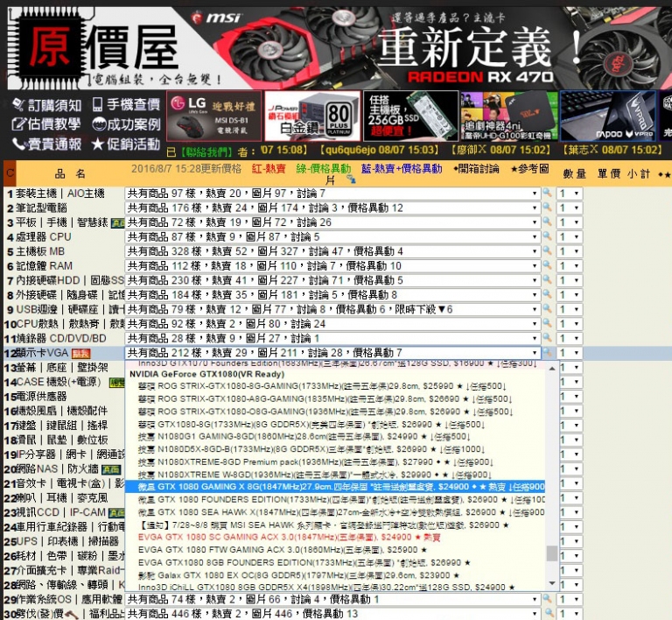Open the LG MSI DS-B1 mouse ad
The image size is (672, 620).
tap(213, 116)
